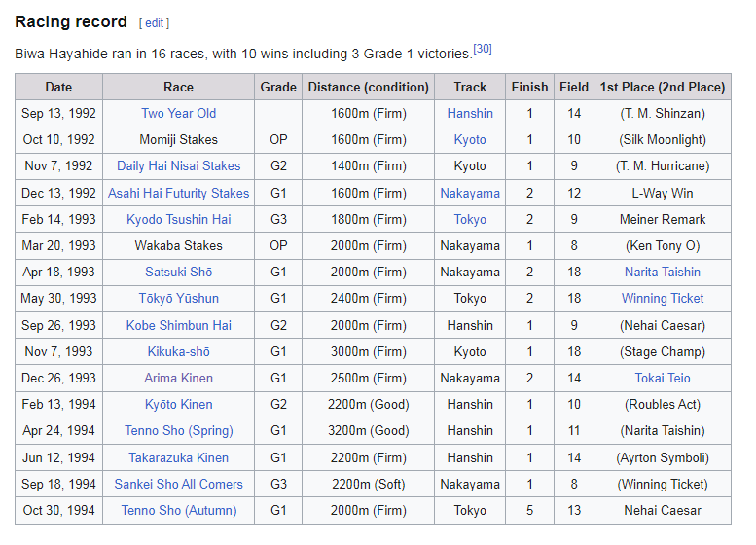756x545 pixels.
Task: Click the (T. M. Hurricane) cell
Action: [x=663, y=165]
